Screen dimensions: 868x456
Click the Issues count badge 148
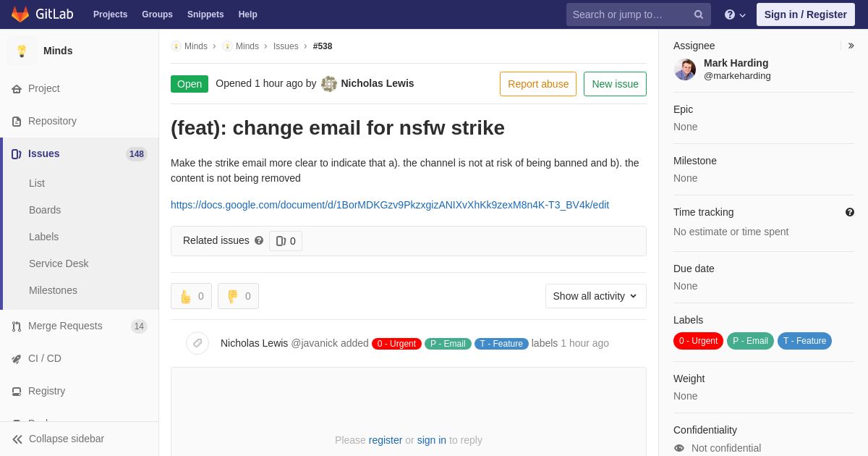tap(137, 154)
